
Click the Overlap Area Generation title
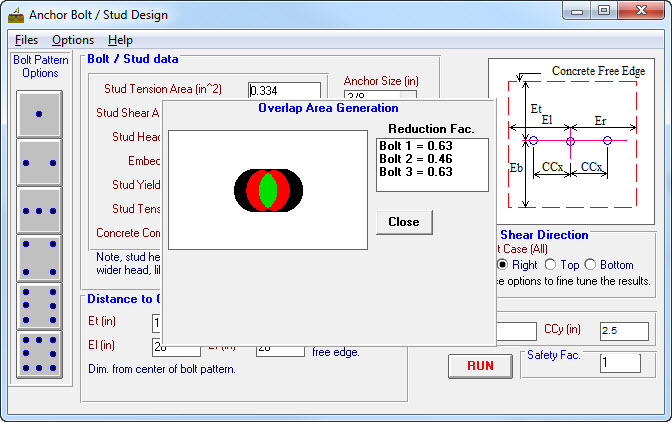[328, 108]
